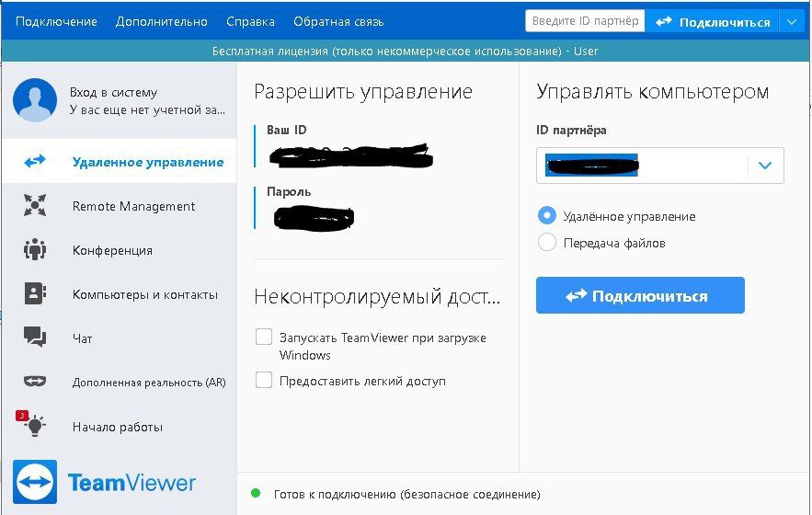Viewport: 812px width, 515px height.
Task: Click the contacts book icon
Action: coord(35,293)
